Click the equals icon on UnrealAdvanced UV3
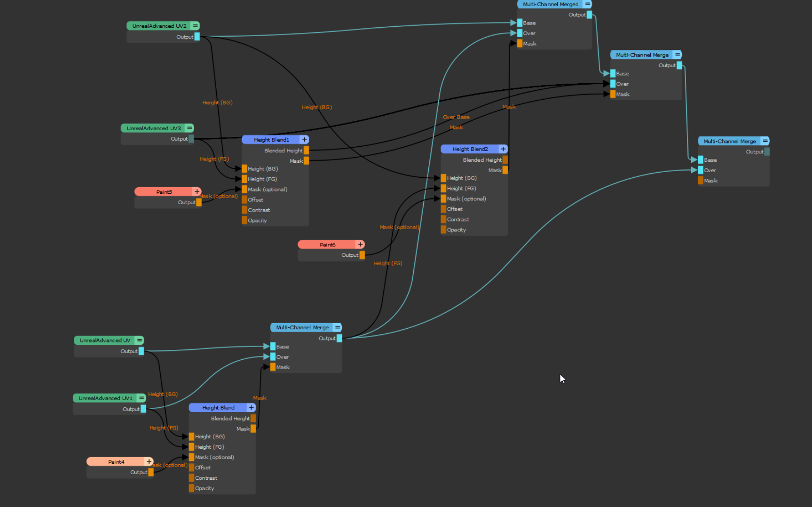The image size is (812, 507). pos(189,128)
